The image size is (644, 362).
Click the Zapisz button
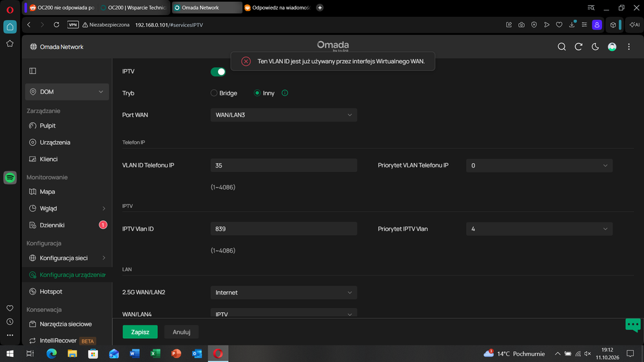pos(140,332)
